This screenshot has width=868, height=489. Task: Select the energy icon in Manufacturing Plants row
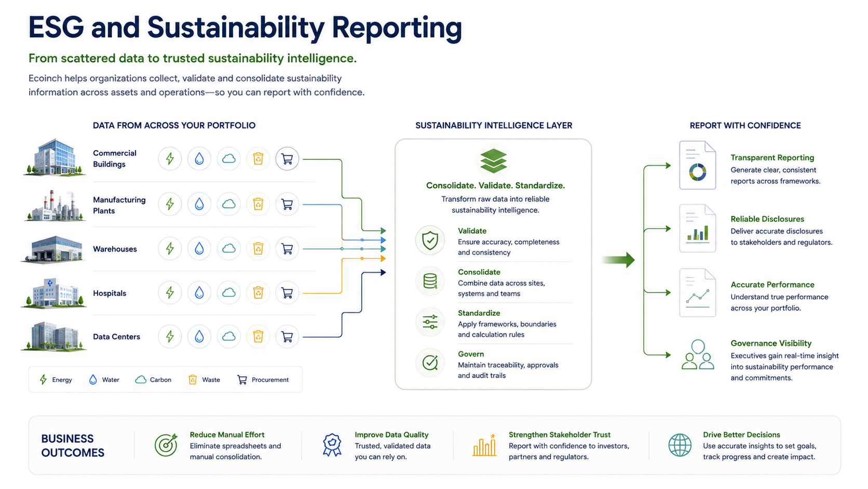(x=170, y=204)
